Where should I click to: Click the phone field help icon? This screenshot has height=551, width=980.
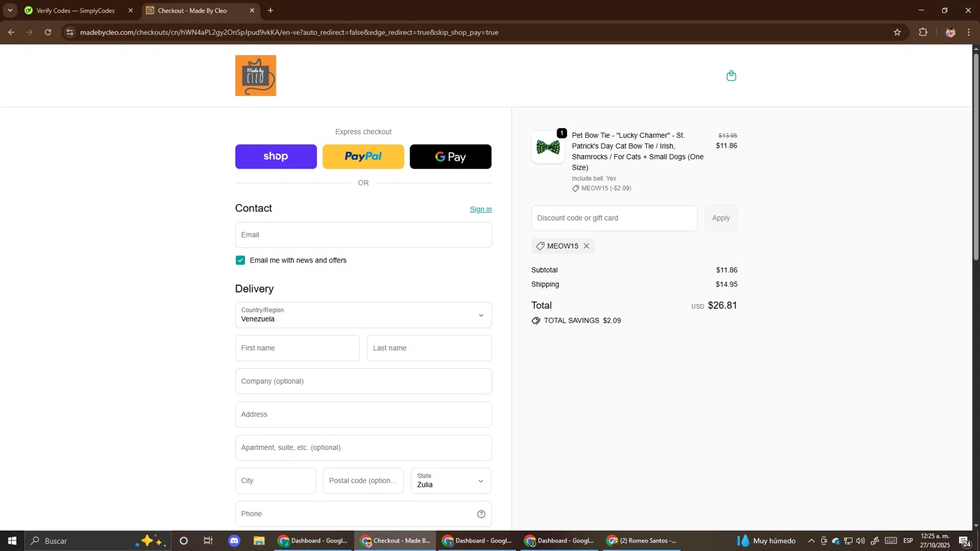[x=481, y=514]
